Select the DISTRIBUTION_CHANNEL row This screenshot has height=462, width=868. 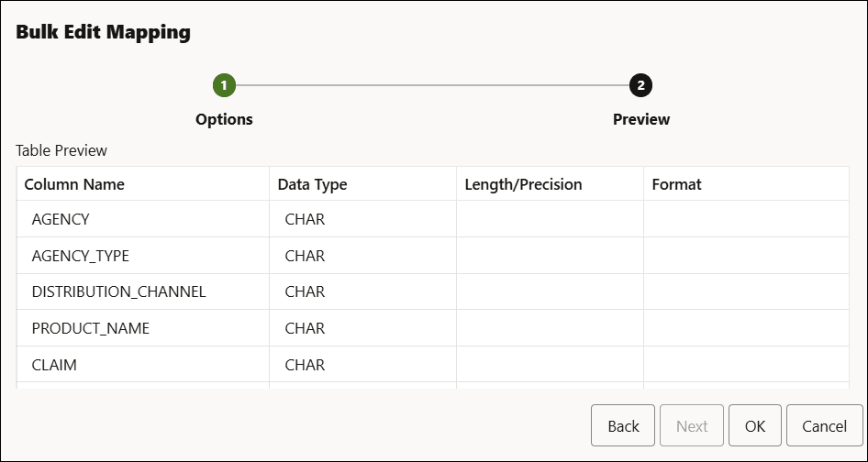tap(118, 291)
